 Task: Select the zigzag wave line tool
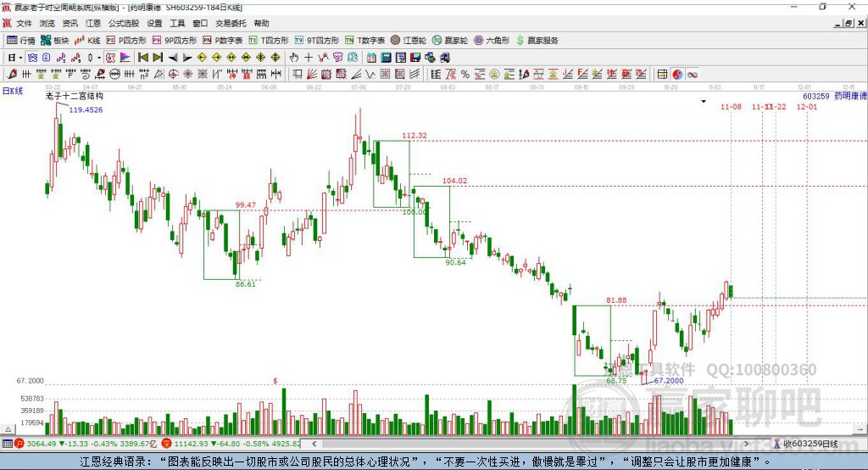(x=370, y=75)
